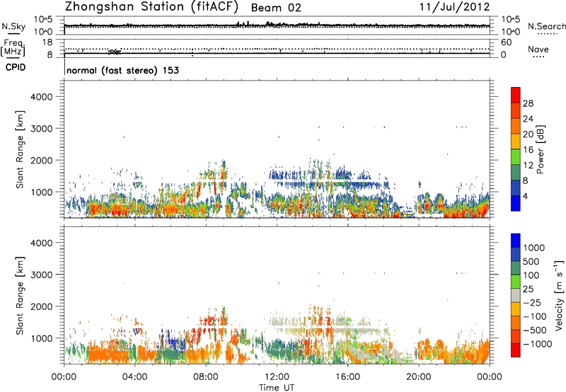Click the "100" label on the velocity colorbar

pyautogui.click(x=531, y=275)
